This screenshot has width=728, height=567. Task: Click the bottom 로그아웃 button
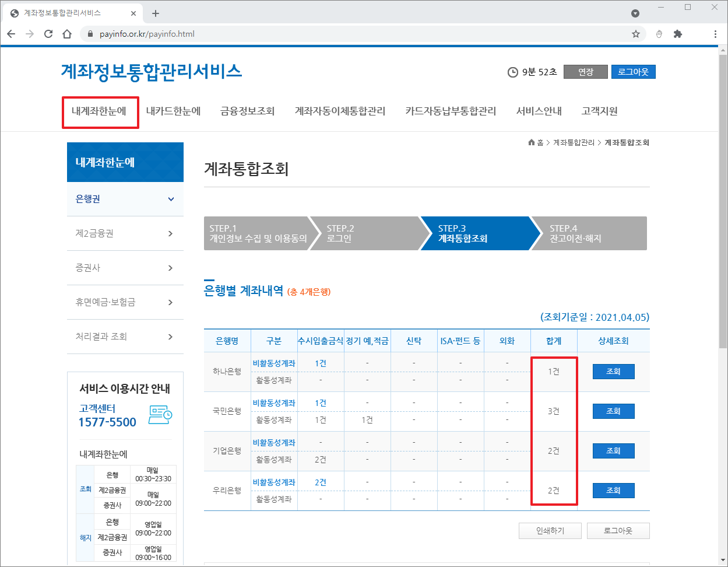[618, 531]
